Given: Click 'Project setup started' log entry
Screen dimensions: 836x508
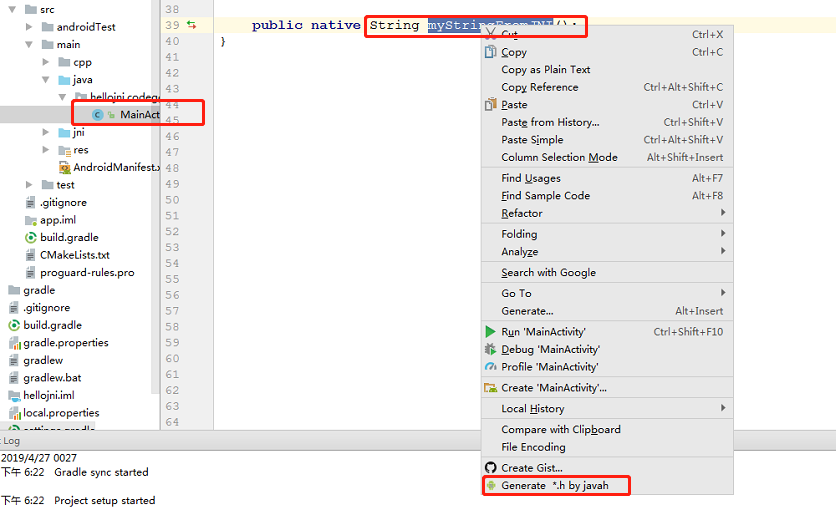Looking at the screenshot, I should (x=104, y=501).
